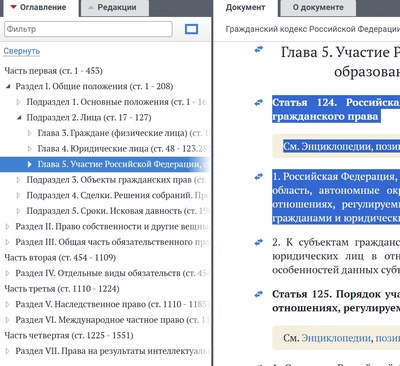The image size is (400, 366).
Task: Expand Подраздел 3. Объекты гражданских прав
Action: 19,180
